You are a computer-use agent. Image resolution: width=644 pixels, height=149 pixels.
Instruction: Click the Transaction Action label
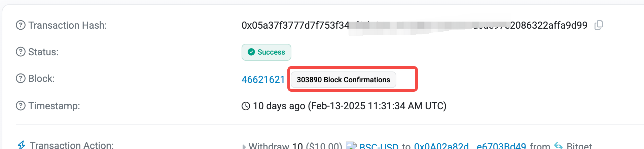tap(72, 145)
